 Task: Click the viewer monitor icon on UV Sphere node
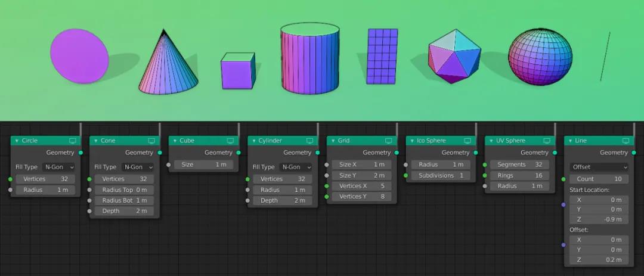(x=547, y=141)
